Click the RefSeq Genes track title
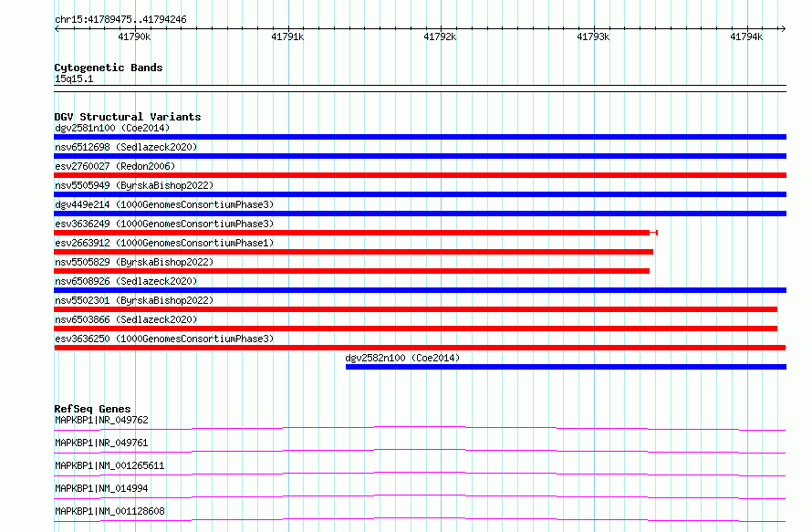Screen dimensions: 812x532 (x=92, y=409)
